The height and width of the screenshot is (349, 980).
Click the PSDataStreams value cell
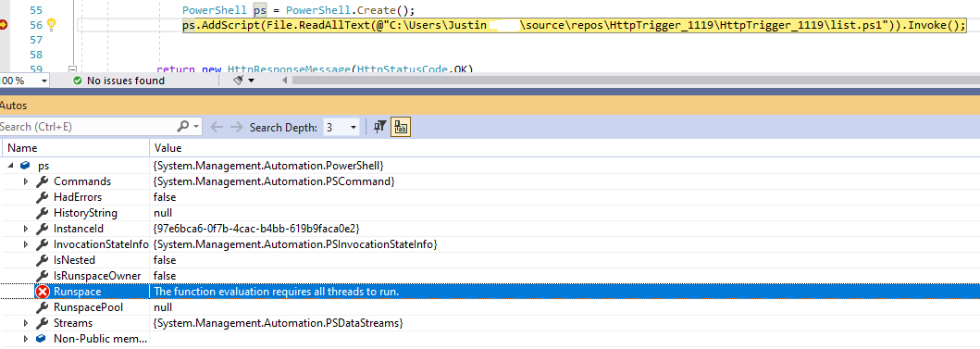coord(279,323)
